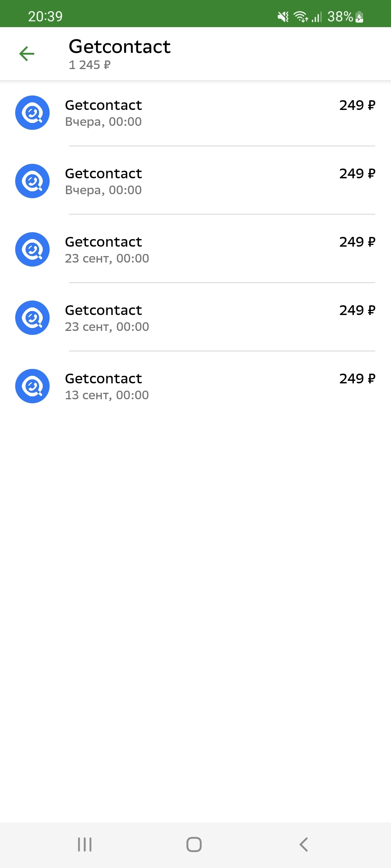
Task: Open the 13 сент Getcontact transaction name
Action: click(103, 379)
